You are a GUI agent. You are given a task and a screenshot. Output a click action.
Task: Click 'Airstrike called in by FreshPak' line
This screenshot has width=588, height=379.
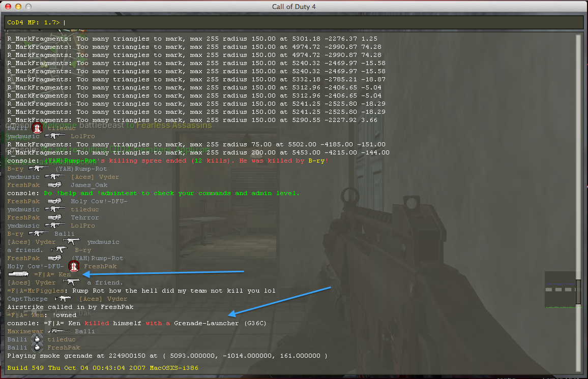(x=71, y=307)
